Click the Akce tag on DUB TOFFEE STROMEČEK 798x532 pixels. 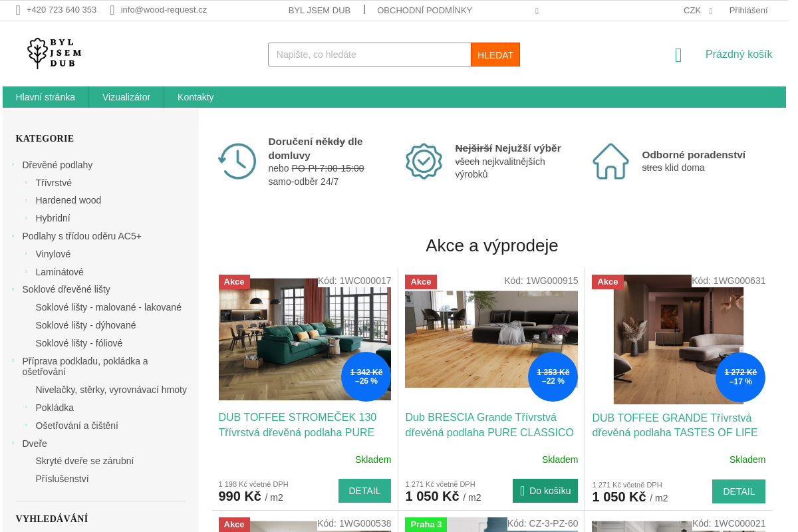pos(234,282)
